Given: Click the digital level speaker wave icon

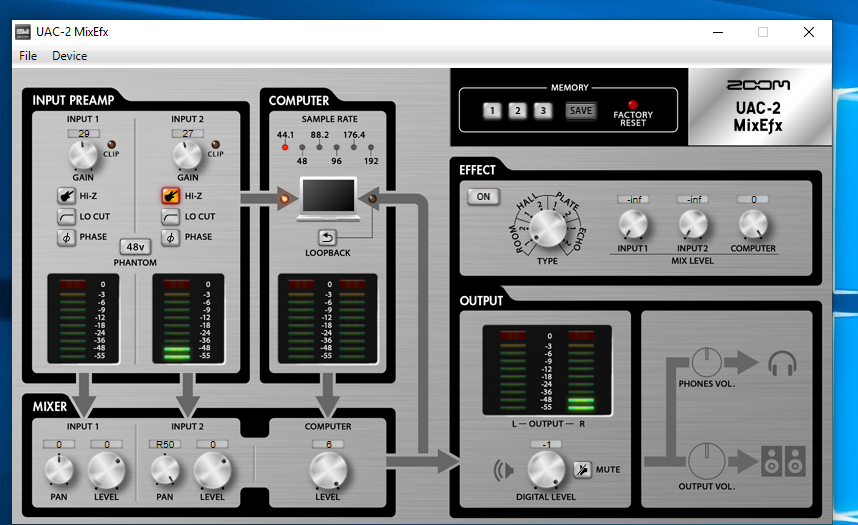Looking at the screenshot, I should point(503,470).
